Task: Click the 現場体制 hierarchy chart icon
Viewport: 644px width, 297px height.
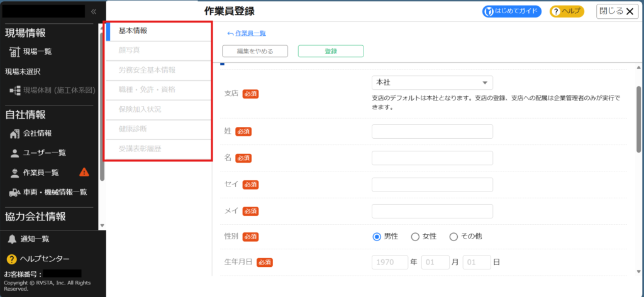Action: (x=15, y=90)
